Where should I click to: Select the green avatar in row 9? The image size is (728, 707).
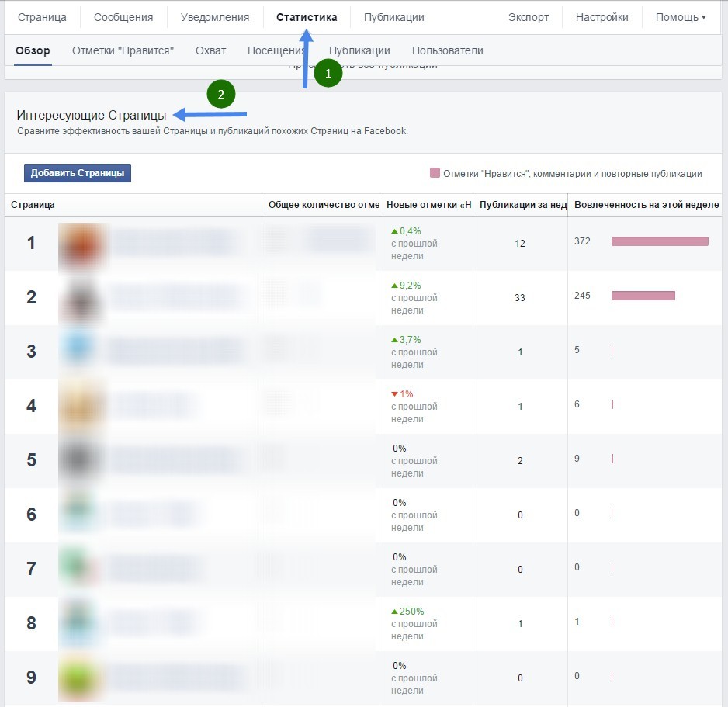pyautogui.click(x=81, y=678)
